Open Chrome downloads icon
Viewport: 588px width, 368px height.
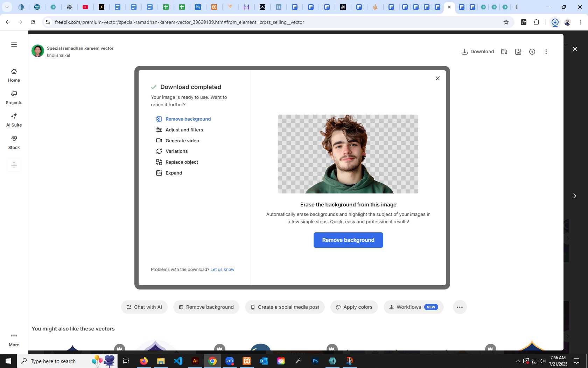555,22
